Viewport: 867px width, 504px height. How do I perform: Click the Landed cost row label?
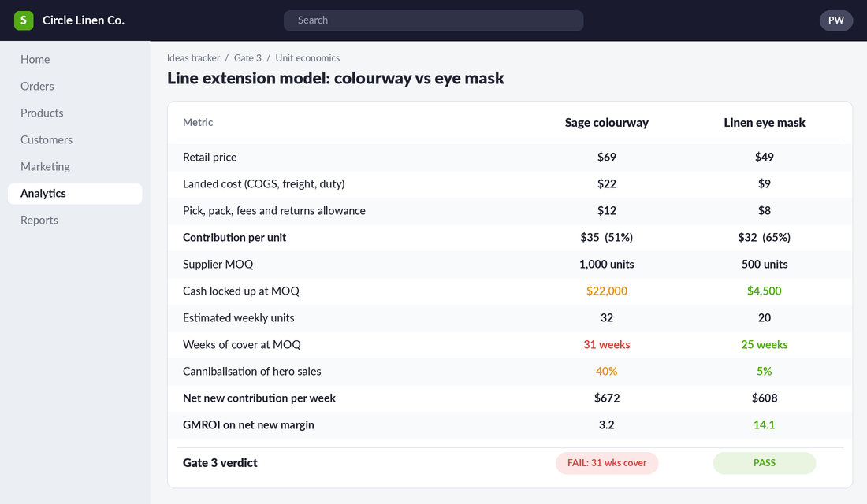[x=264, y=184]
